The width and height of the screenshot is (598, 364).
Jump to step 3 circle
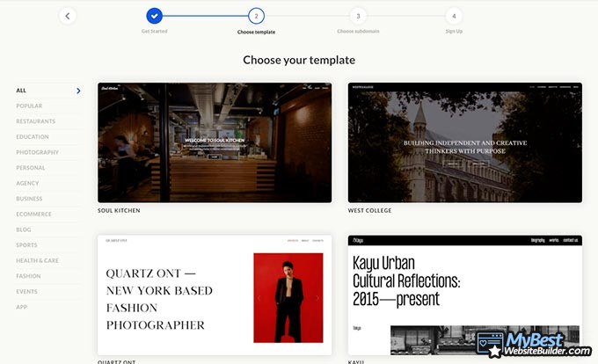tap(358, 16)
